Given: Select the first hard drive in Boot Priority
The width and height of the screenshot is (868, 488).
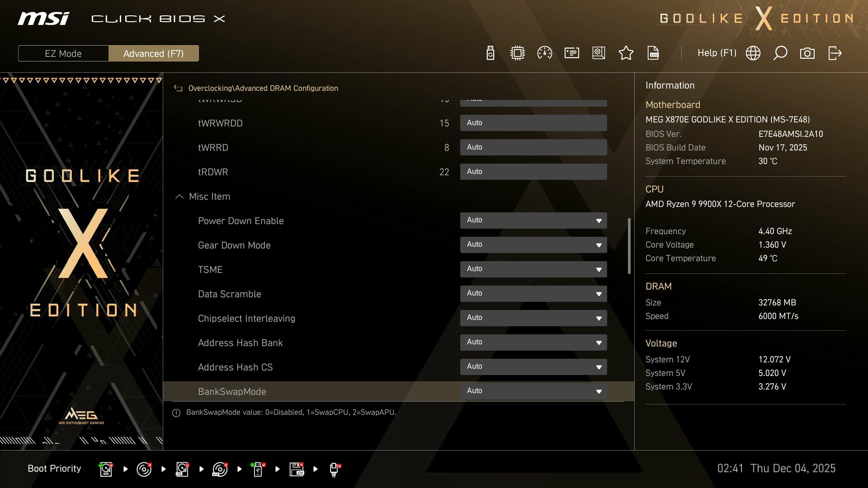Looking at the screenshot, I should point(105,469).
